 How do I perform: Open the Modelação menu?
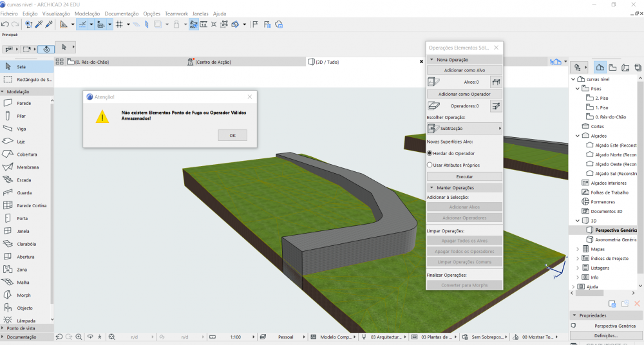click(87, 14)
